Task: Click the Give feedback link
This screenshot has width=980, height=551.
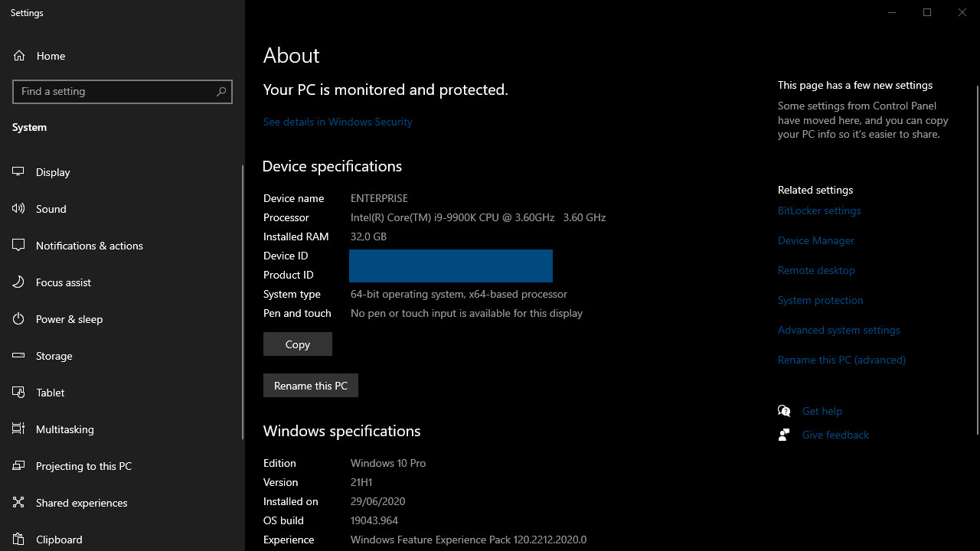Action: 835,435
